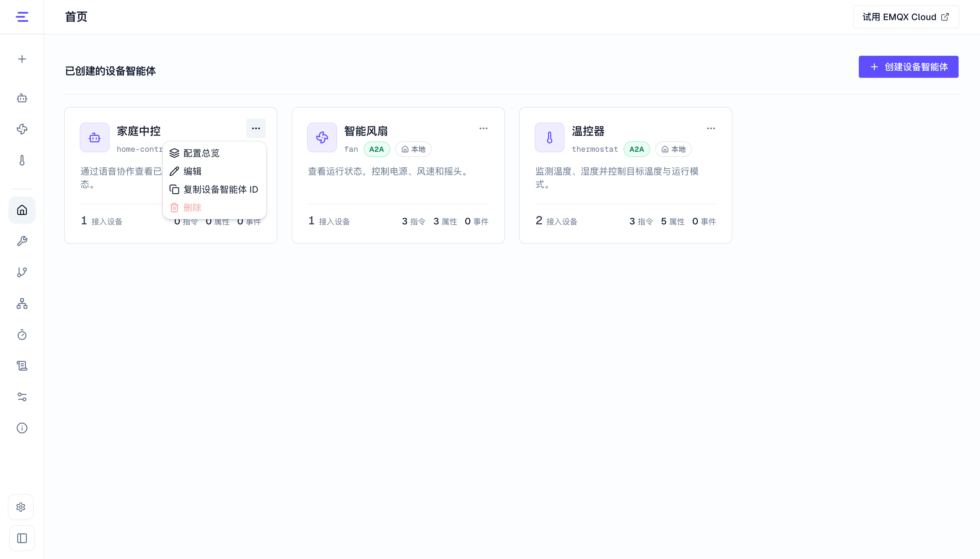Image resolution: width=980 pixels, height=559 pixels.
Task: Open the fan agent icon in sidebar
Action: click(22, 129)
